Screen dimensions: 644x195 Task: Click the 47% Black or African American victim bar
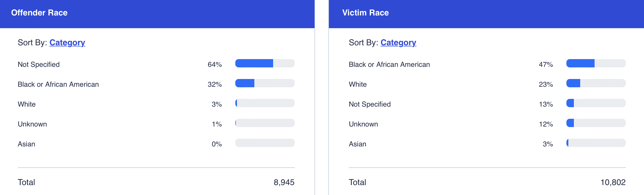596,63
